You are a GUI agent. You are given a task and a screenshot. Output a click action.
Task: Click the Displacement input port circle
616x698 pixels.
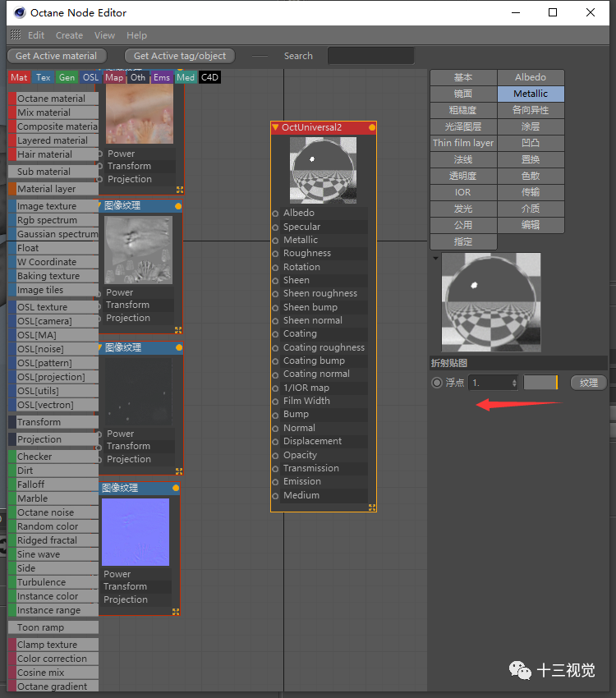pyautogui.click(x=275, y=442)
